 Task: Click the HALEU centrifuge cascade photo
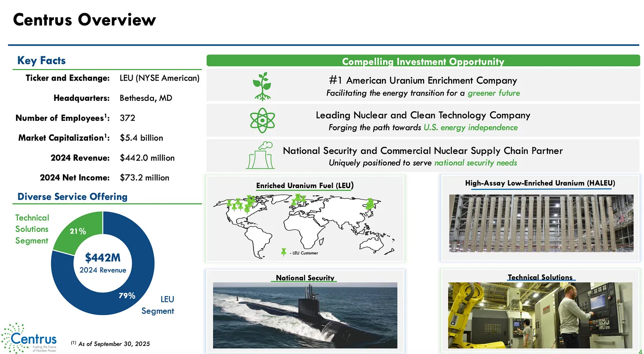(x=541, y=223)
